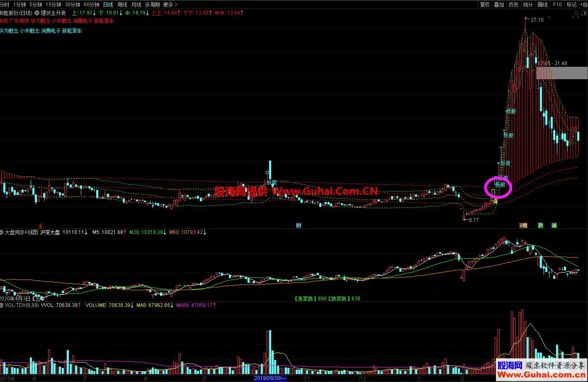
Task: Click the 跌 marker below the price chart
Action: [541, 225]
